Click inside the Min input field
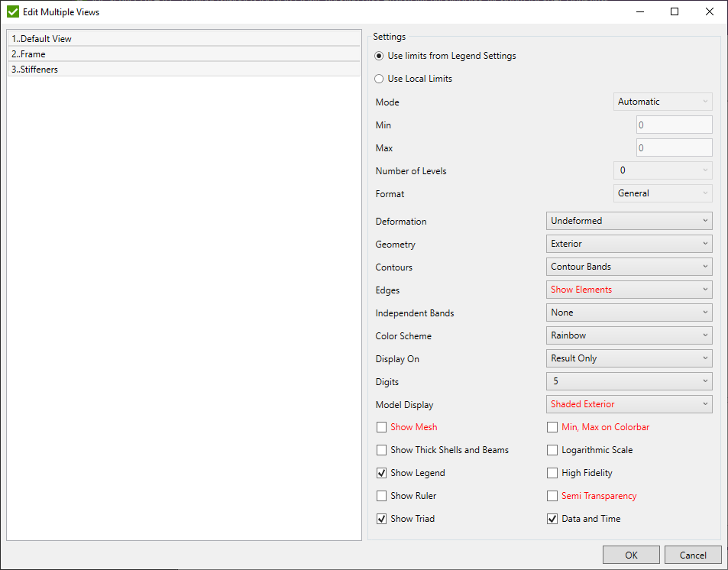The height and width of the screenshot is (570, 728). [673, 124]
